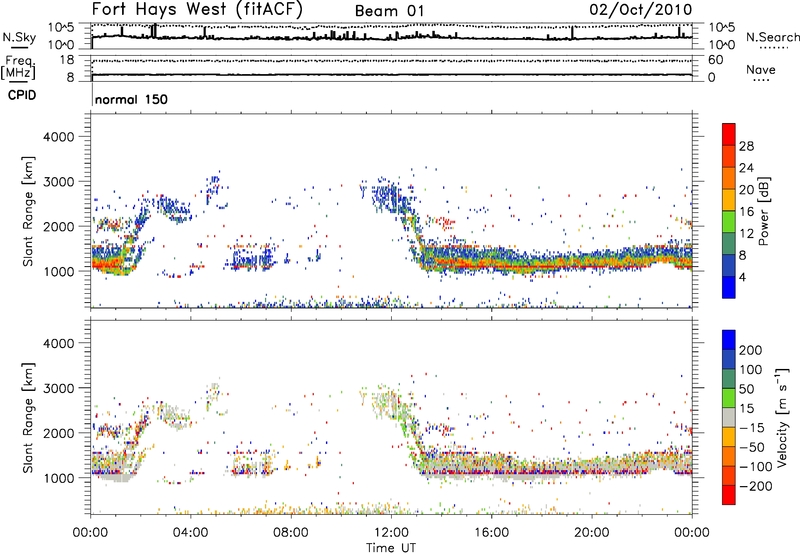Click the strong echo band in power plot at 16:00
This screenshot has height=554, width=800.
click(491, 262)
